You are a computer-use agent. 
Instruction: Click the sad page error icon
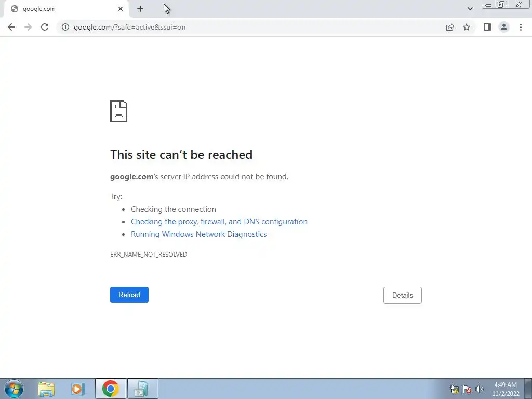click(119, 111)
